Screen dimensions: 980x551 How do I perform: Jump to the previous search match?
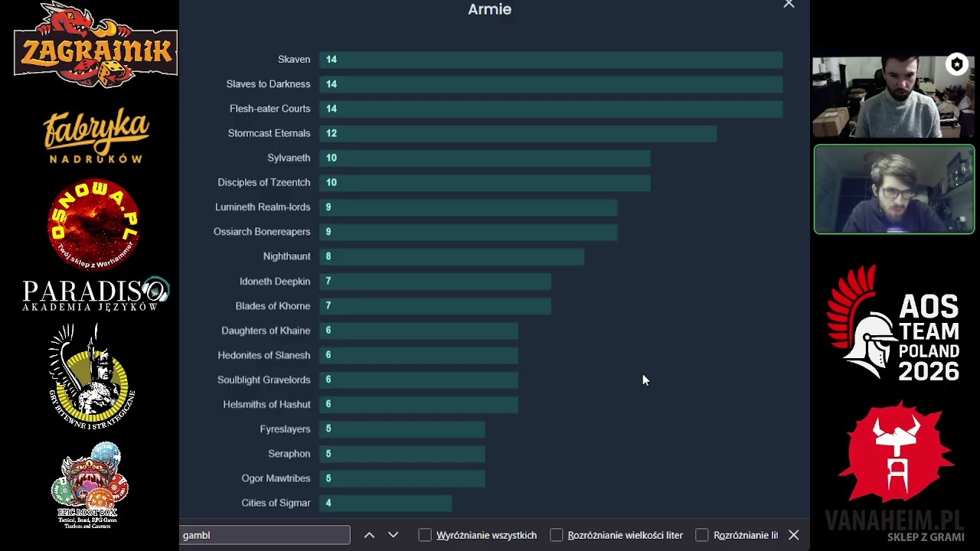[369, 535]
